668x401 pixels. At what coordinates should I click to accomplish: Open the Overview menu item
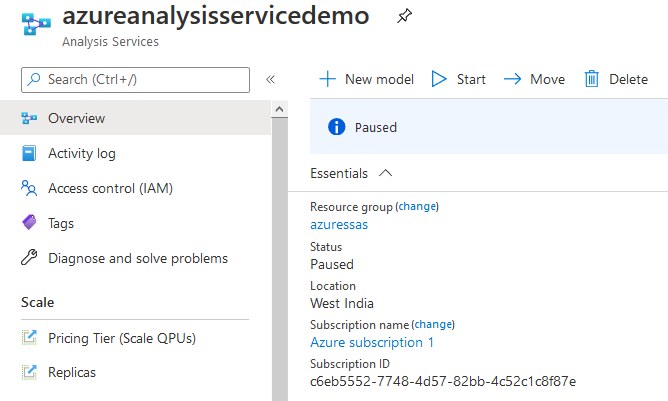click(x=76, y=118)
